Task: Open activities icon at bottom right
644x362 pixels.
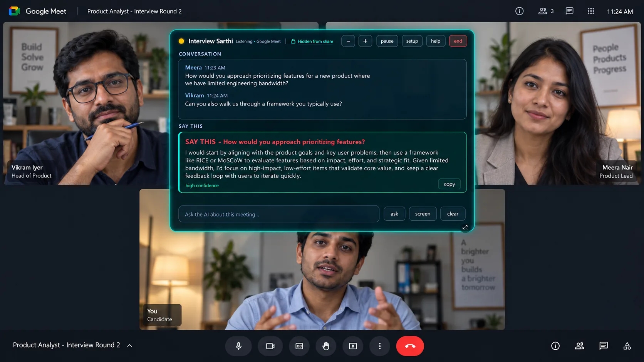Action: pos(627,346)
